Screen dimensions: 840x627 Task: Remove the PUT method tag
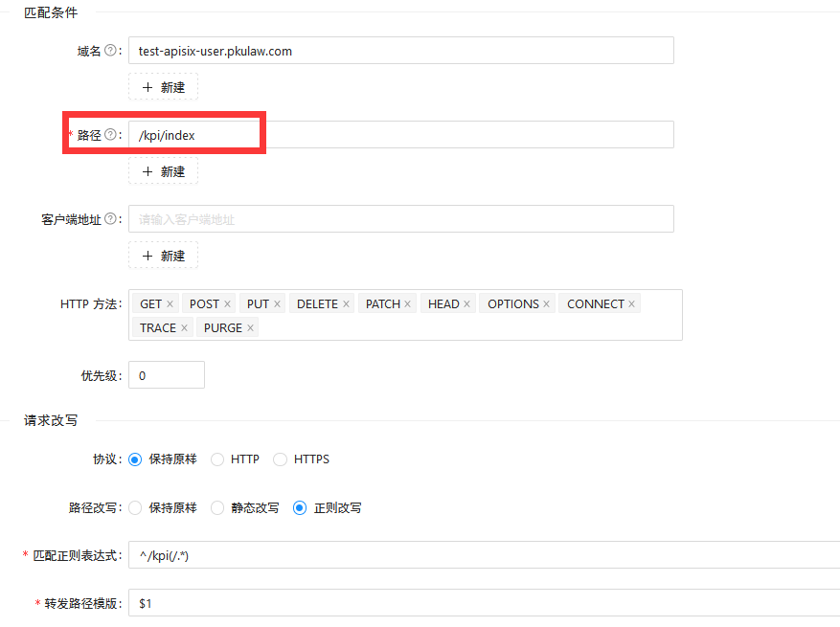tap(277, 304)
